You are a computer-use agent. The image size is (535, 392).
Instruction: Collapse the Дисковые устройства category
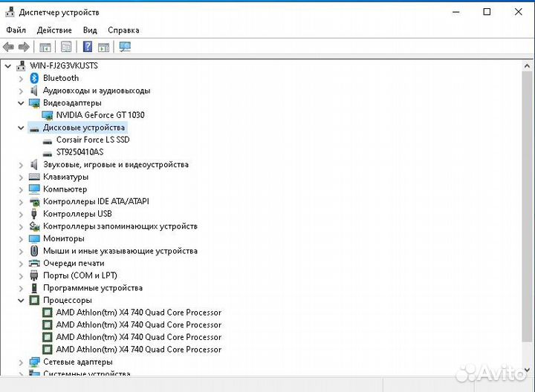[x=21, y=128]
